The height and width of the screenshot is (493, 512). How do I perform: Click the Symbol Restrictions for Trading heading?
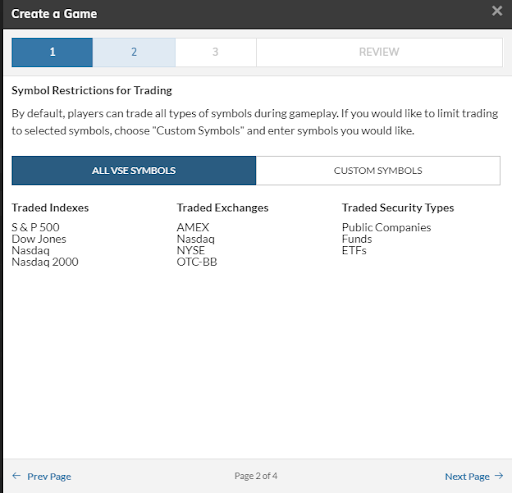coord(92,90)
